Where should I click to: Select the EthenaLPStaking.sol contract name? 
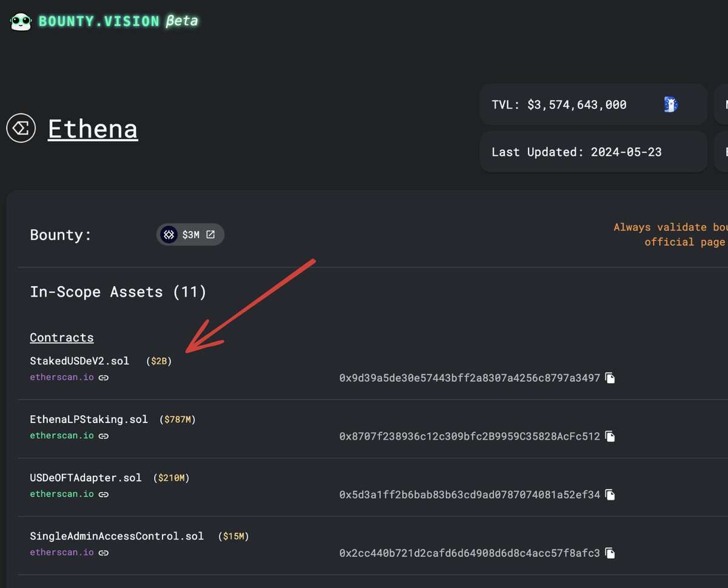pyautogui.click(x=89, y=419)
